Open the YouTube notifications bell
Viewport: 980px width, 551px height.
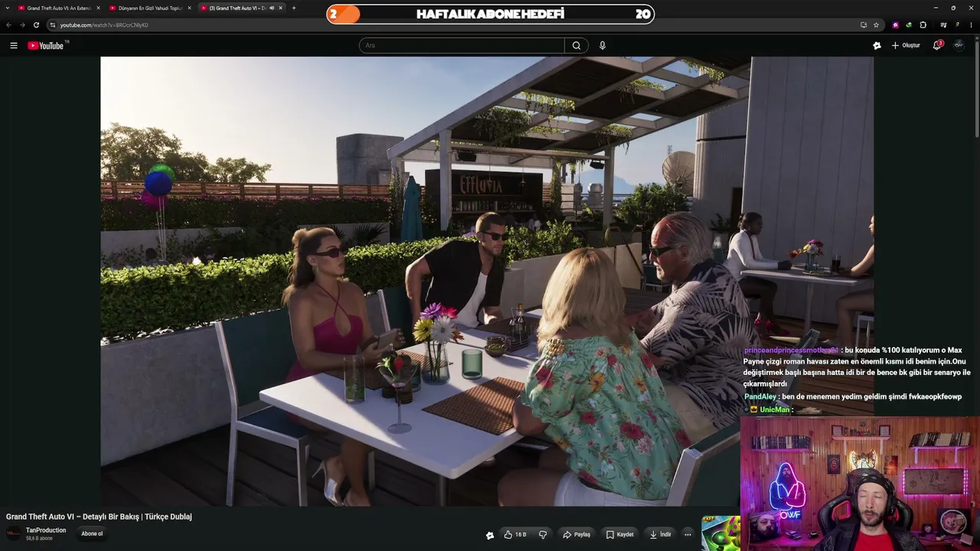(937, 45)
